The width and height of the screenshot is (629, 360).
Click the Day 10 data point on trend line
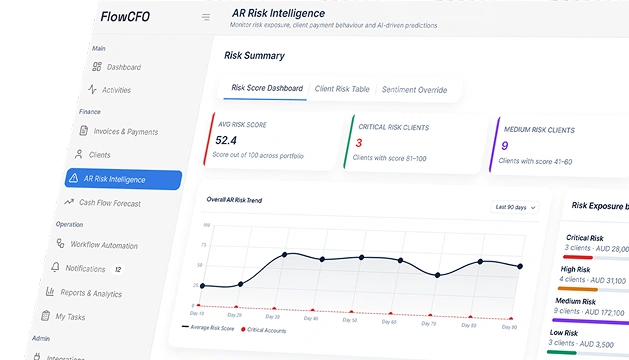202,286
